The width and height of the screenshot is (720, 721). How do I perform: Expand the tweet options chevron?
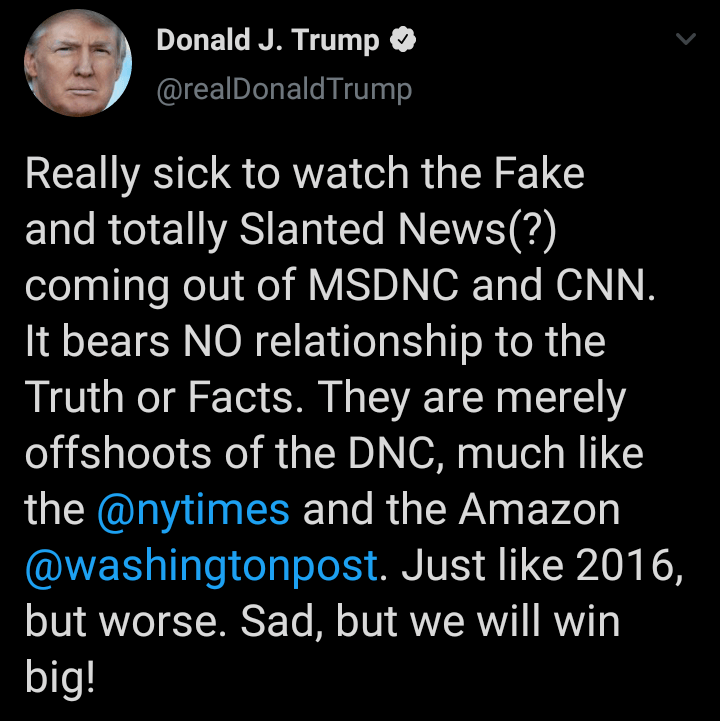[x=685, y=40]
